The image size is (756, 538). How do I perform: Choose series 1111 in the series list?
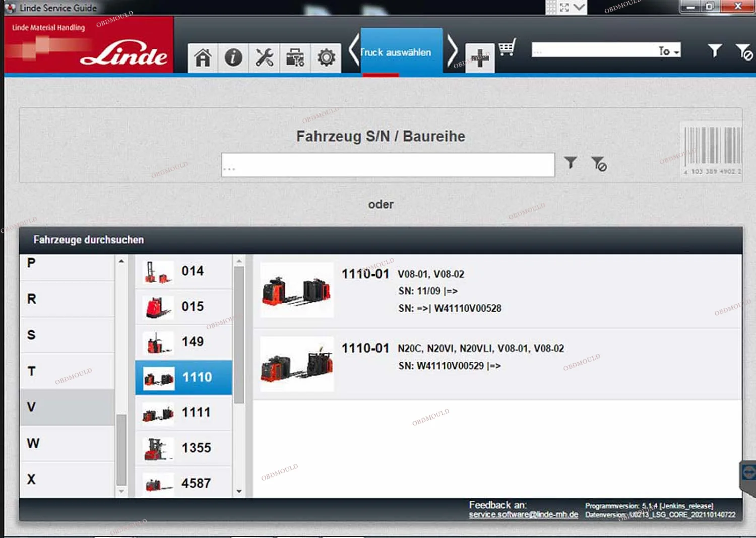click(183, 412)
